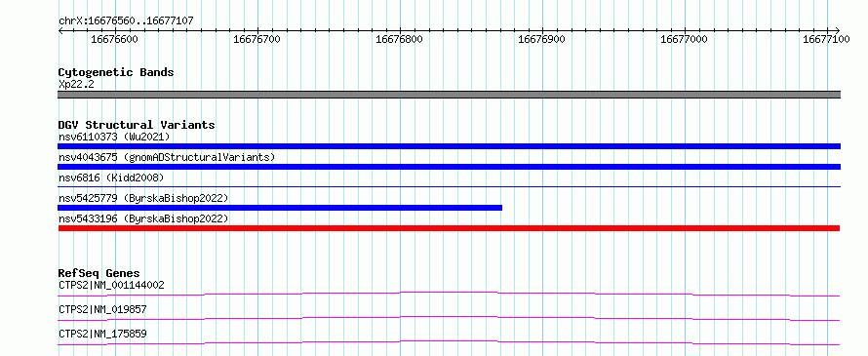Screen dimensions: 868x356
Task: Select the blue nsv6110373 variant bar
Action: [x=449, y=146]
